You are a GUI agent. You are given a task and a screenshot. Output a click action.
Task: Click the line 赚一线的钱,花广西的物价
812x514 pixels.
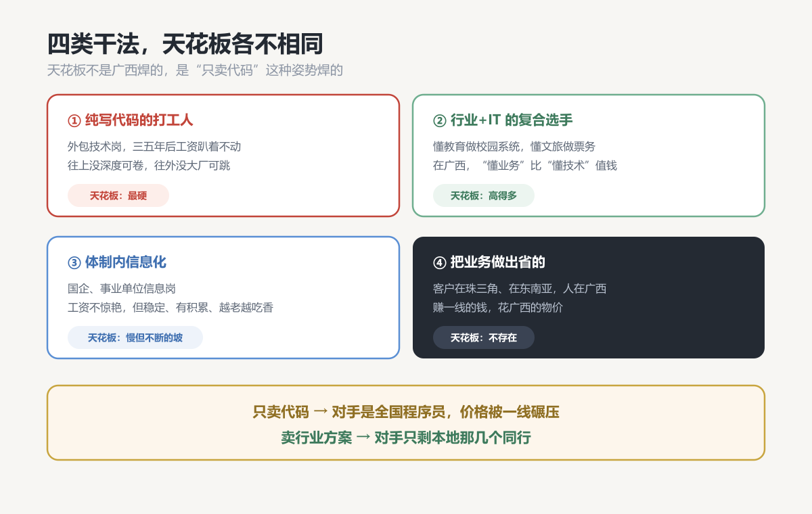498,308
